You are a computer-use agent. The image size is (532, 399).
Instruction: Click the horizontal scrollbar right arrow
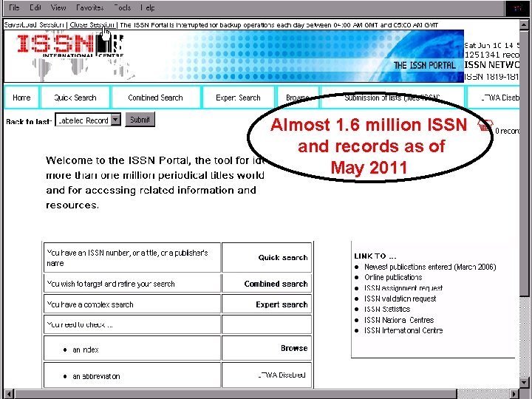coord(514,394)
